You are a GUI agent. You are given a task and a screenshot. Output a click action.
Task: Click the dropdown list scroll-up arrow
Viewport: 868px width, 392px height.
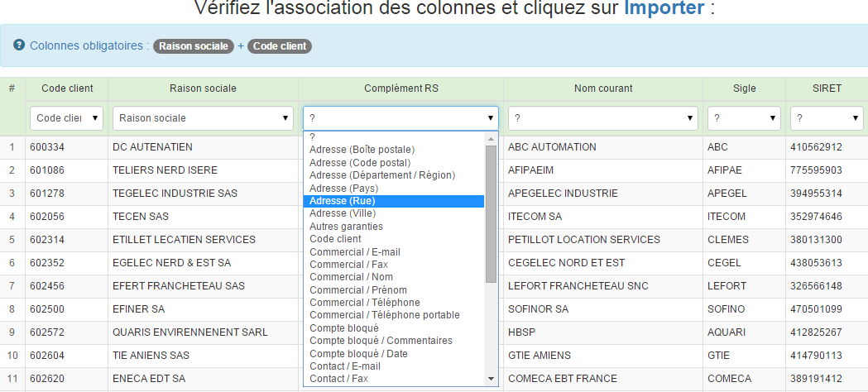click(x=491, y=138)
